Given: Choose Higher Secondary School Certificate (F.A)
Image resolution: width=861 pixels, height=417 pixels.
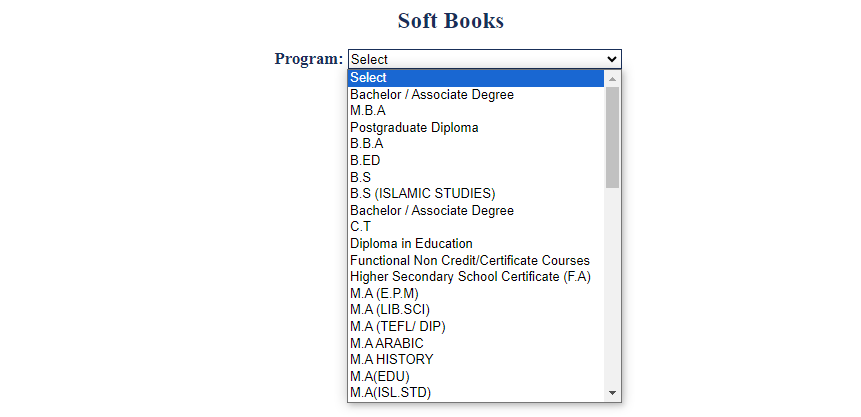Looking at the screenshot, I should click(x=476, y=276).
